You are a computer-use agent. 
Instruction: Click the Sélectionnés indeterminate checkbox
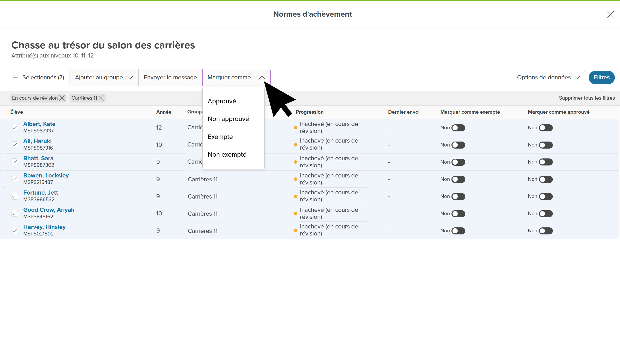(x=16, y=78)
